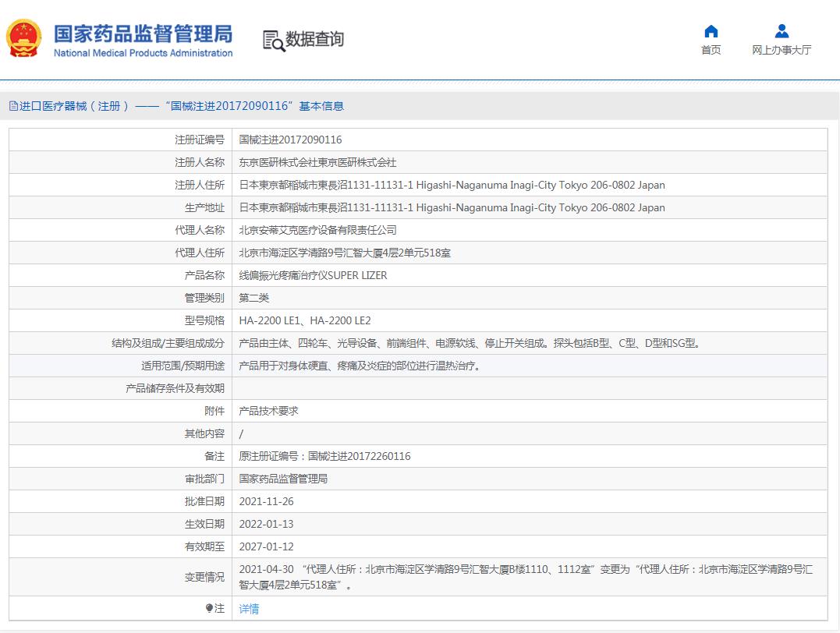Click the 代理人住所 518室 address value
This screenshot has width=840, height=633.
click(345, 253)
